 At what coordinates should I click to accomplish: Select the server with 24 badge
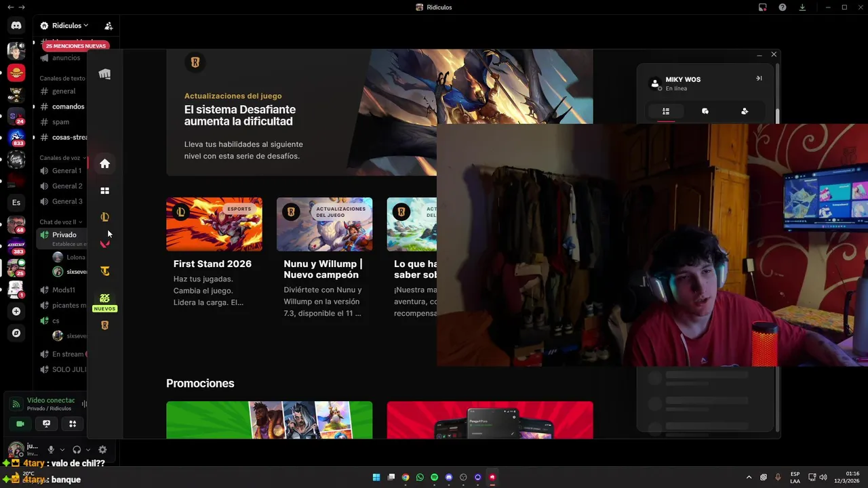coord(16,116)
